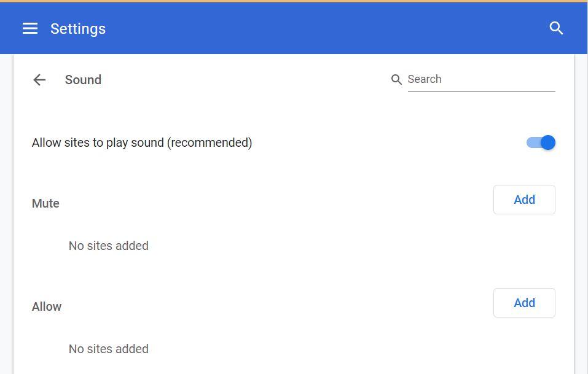The height and width of the screenshot is (374, 588).
Task: Click the Allow sites to play sound label
Action: pyautogui.click(x=142, y=142)
